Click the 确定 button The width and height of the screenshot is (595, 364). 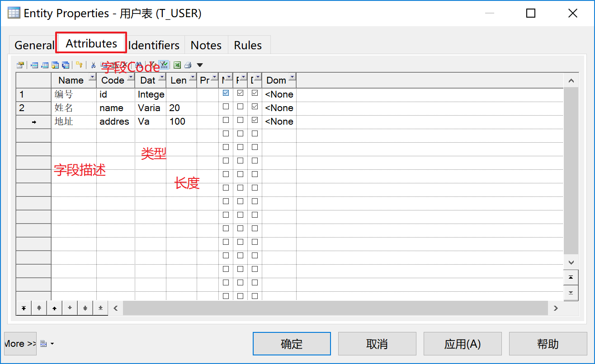pyautogui.click(x=292, y=343)
